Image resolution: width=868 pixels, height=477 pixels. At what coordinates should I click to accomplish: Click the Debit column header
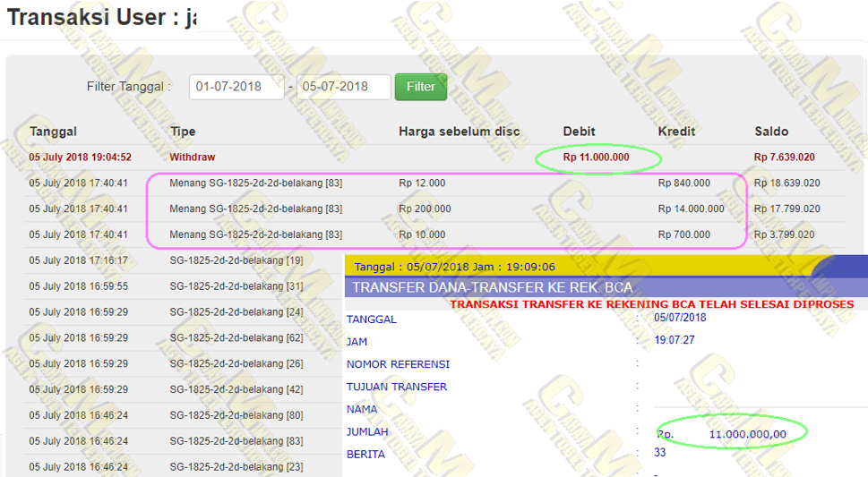pyautogui.click(x=579, y=132)
